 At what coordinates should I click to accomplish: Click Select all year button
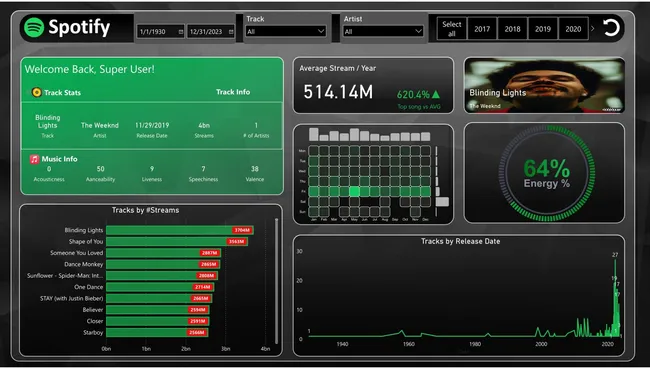[452, 29]
